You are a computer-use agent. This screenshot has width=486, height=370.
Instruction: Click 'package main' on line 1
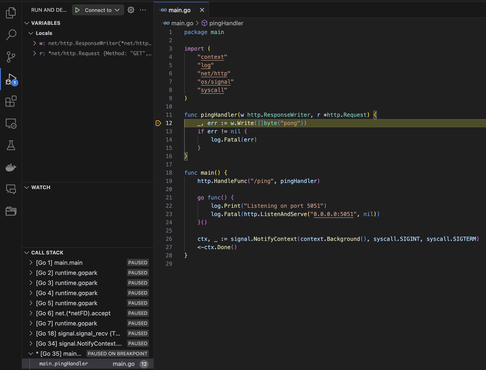pyautogui.click(x=204, y=32)
